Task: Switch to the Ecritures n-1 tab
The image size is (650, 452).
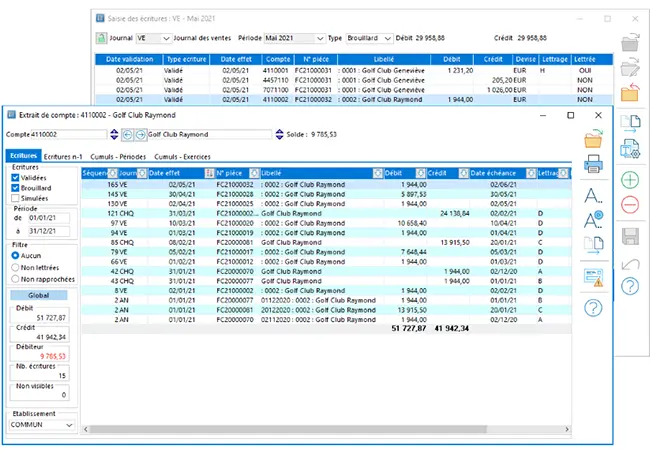Action: click(63, 157)
